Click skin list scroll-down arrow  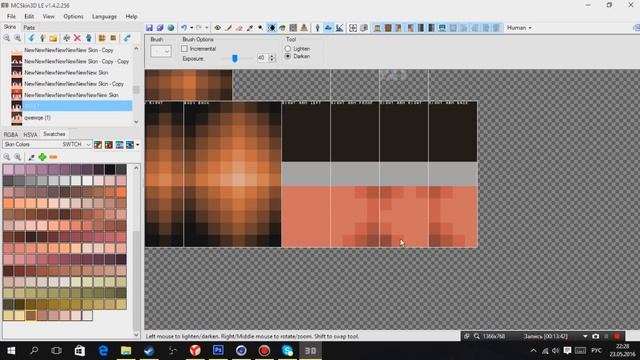tap(136, 122)
